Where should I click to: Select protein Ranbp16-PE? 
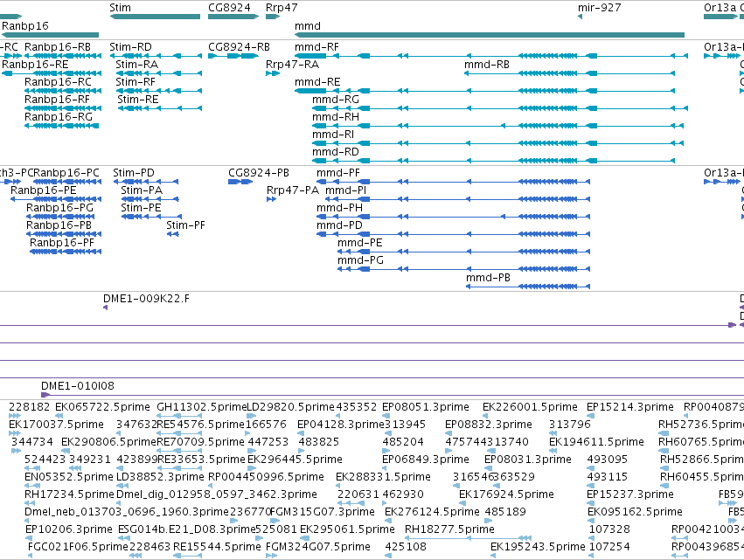56,199
